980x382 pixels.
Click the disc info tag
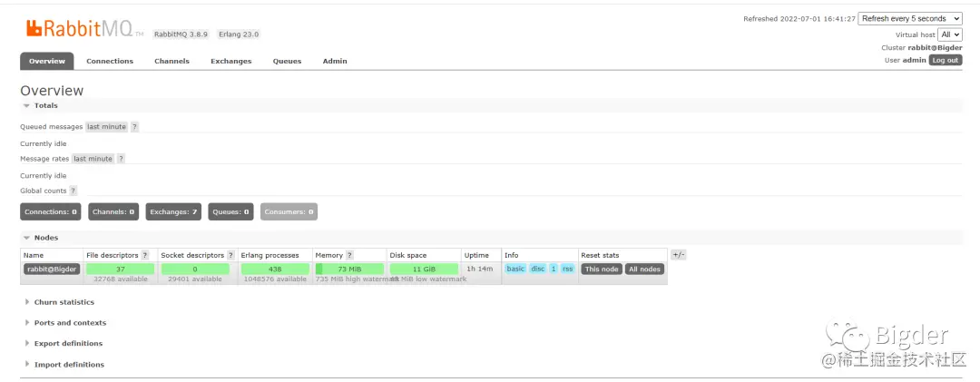[537, 269]
